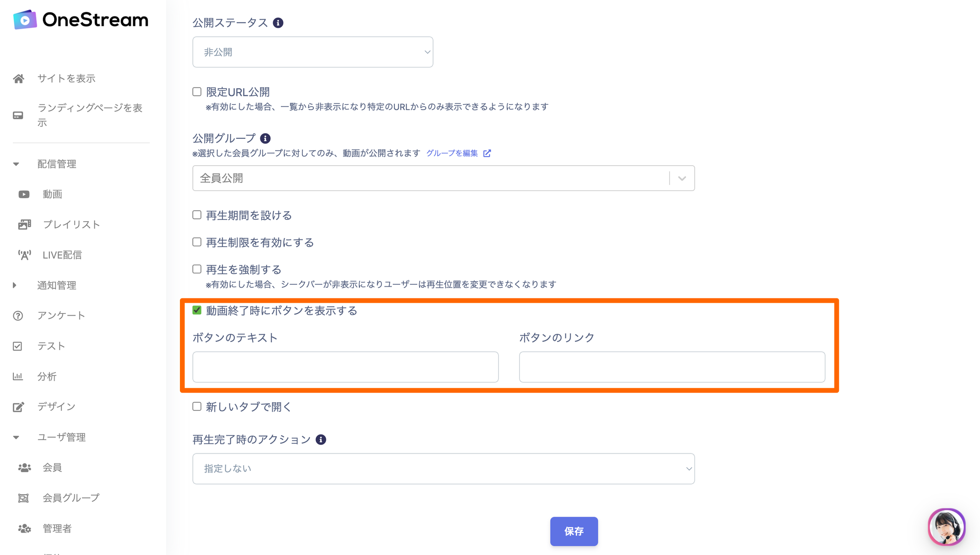Open the support chat avatar icon

pyautogui.click(x=946, y=526)
